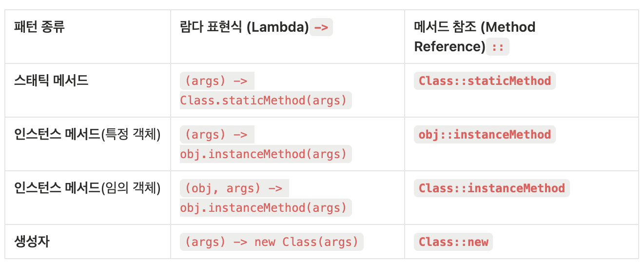
Task: Click '인스턴스 메서드(특정 객체)' row label
Action: pyautogui.click(x=88, y=134)
